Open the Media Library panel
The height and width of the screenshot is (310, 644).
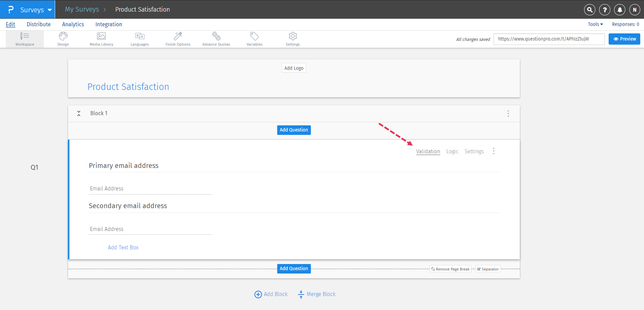pyautogui.click(x=101, y=38)
